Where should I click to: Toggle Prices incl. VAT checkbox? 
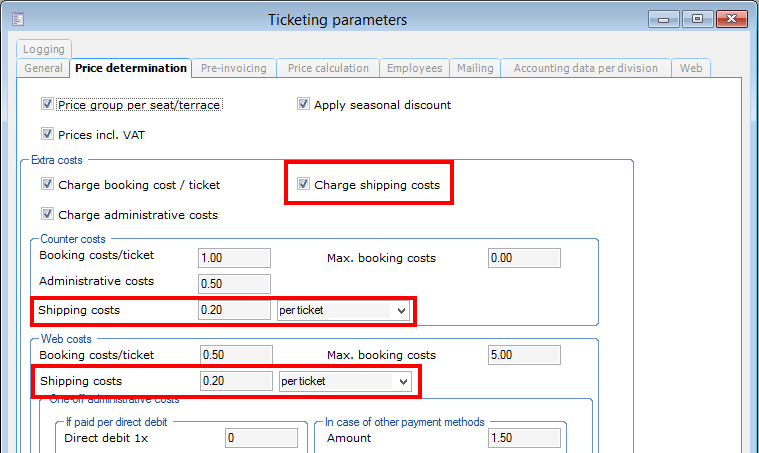coord(48,134)
